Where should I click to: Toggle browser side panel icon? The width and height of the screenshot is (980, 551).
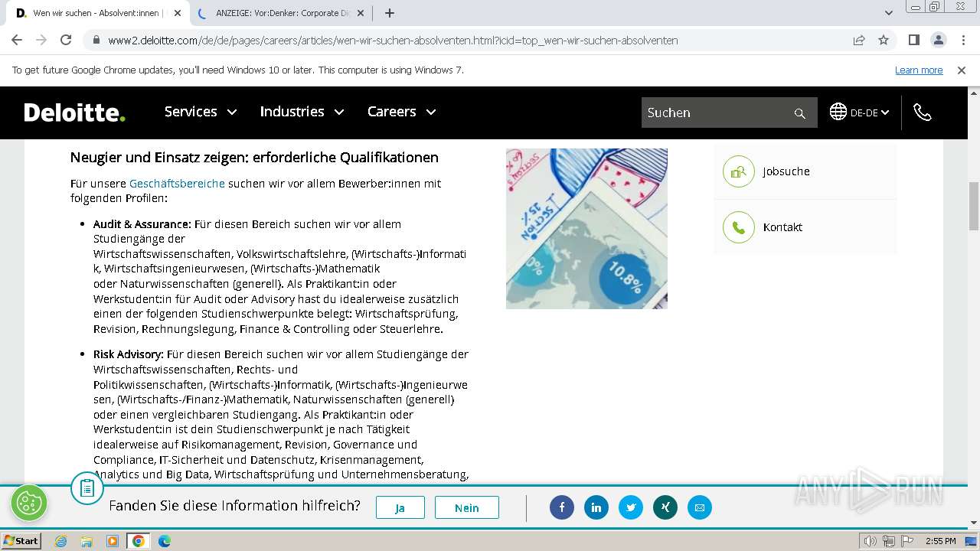pos(914,40)
